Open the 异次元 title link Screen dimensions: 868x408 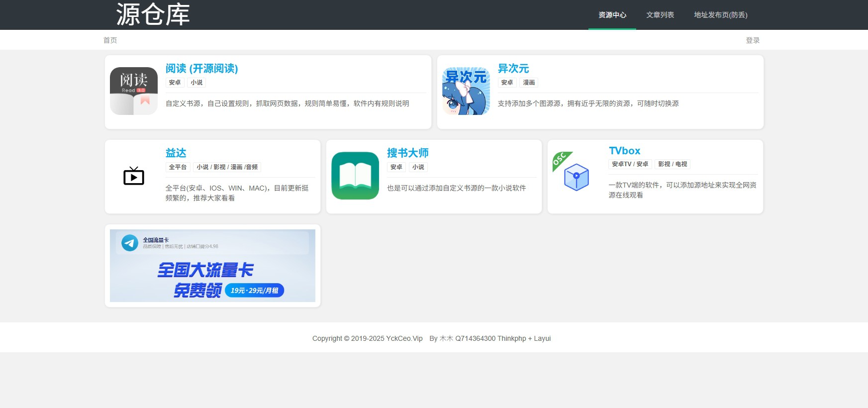(513, 69)
